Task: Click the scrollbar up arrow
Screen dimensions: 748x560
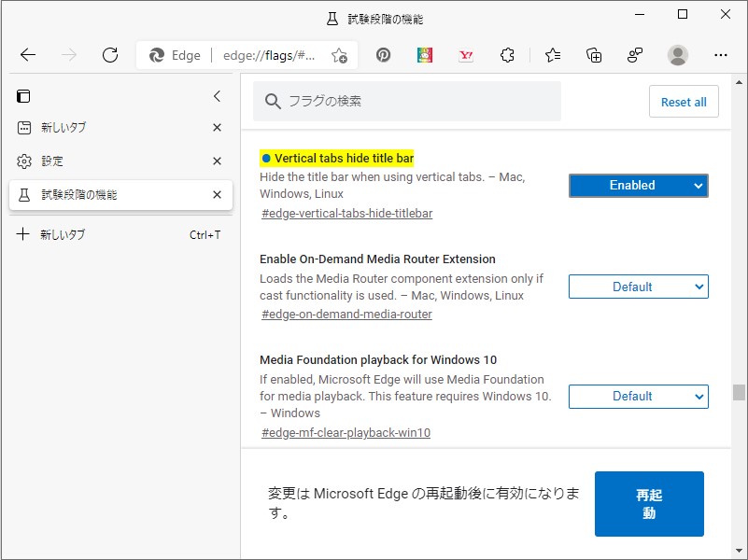Action: [739, 82]
